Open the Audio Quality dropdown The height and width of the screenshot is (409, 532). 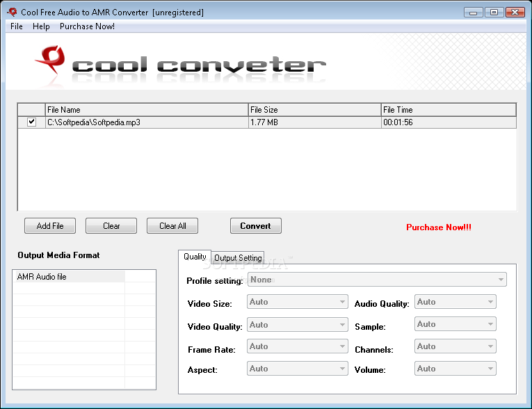pyautogui.click(x=455, y=302)
